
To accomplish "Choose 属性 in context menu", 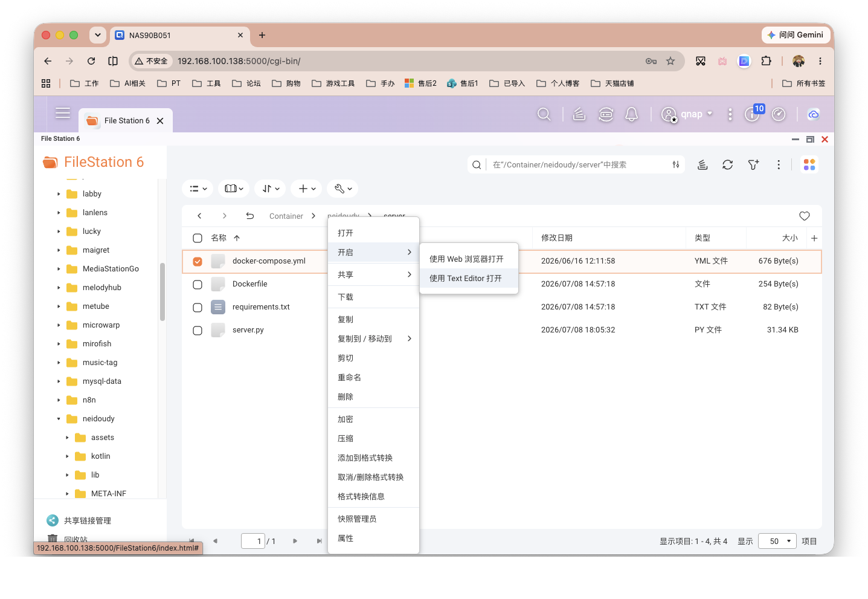I will [x=373, y=539].
